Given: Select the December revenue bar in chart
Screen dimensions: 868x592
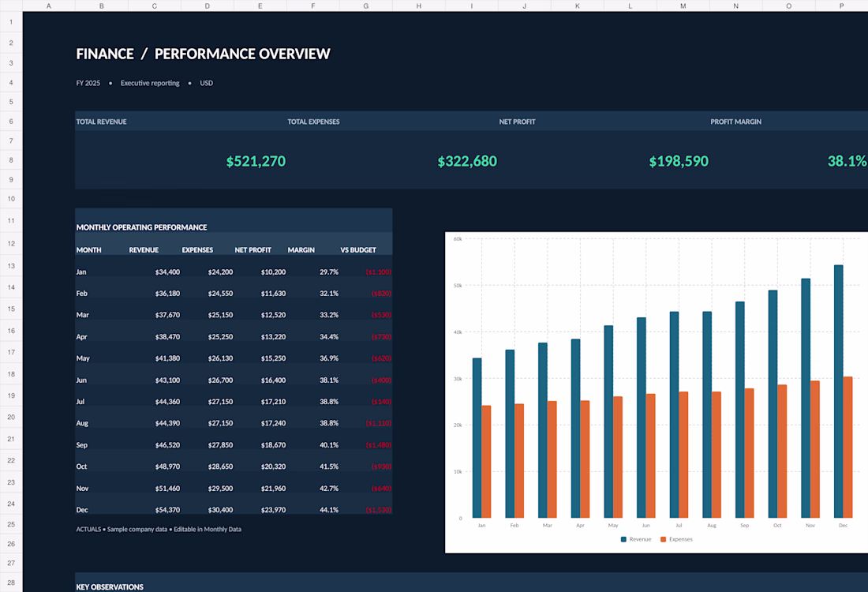Looking at the screenshot, I should click(x=839, y=392).
